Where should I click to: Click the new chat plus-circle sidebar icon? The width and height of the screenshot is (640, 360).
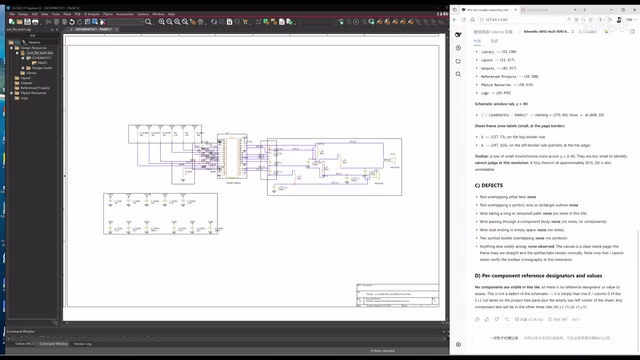pyautogui.click(x=458, y=48)
